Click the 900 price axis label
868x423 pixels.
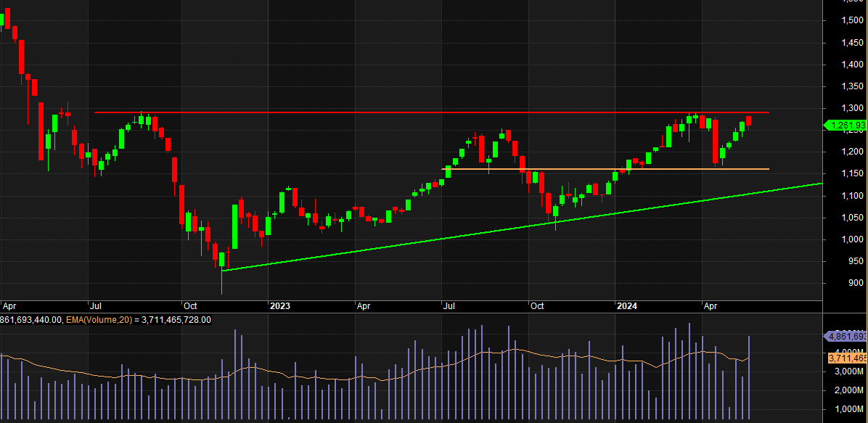pyautogui.click(x=856, y=284)
